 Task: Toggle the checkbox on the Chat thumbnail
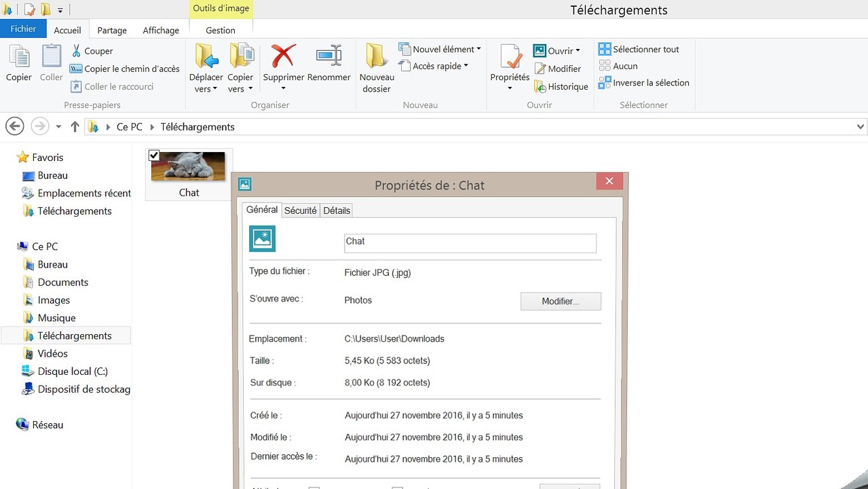click(x=154, y=156)
